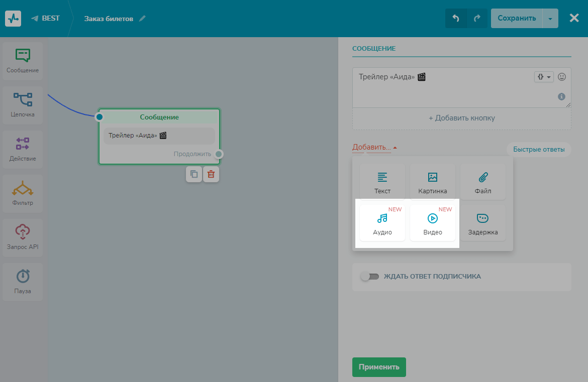Close the flow editor
588x382 pixels.
(574, 18)
